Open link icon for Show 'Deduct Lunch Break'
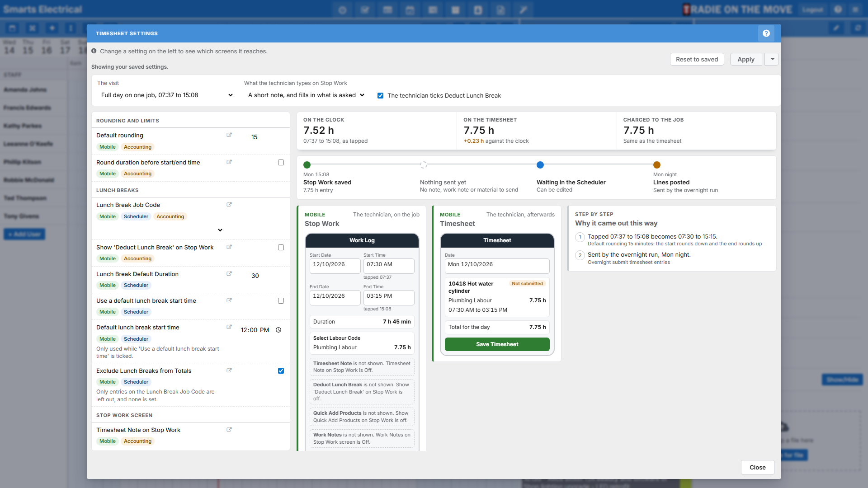 tap(229, 247)
